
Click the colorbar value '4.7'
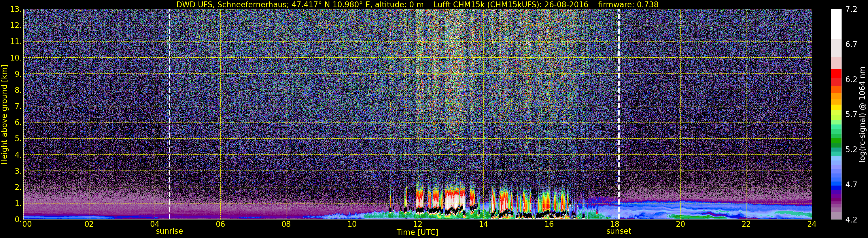(x=851, y=185)
